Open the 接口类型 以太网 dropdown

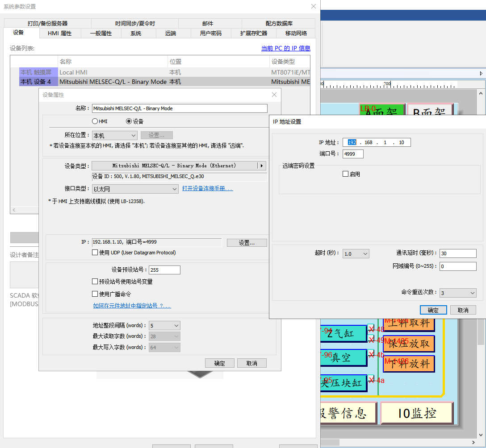(135, 189)
